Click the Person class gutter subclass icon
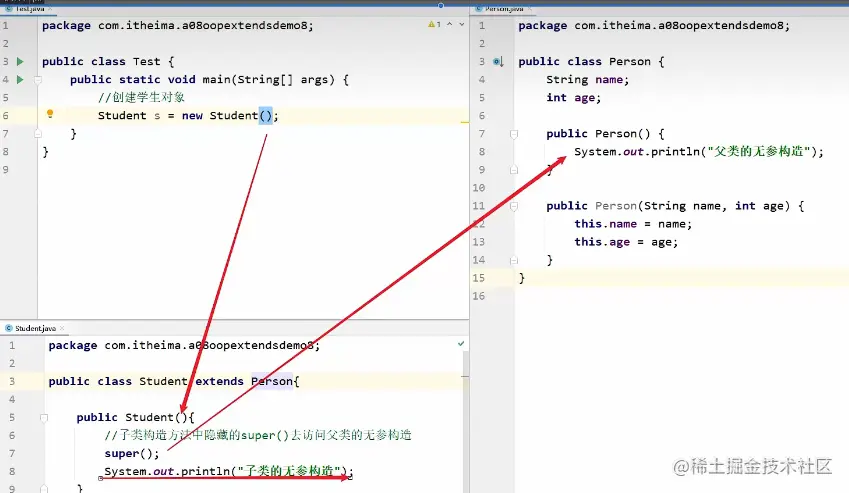Image resolution: width=849 pixels, height=493 pixels. 498,62
